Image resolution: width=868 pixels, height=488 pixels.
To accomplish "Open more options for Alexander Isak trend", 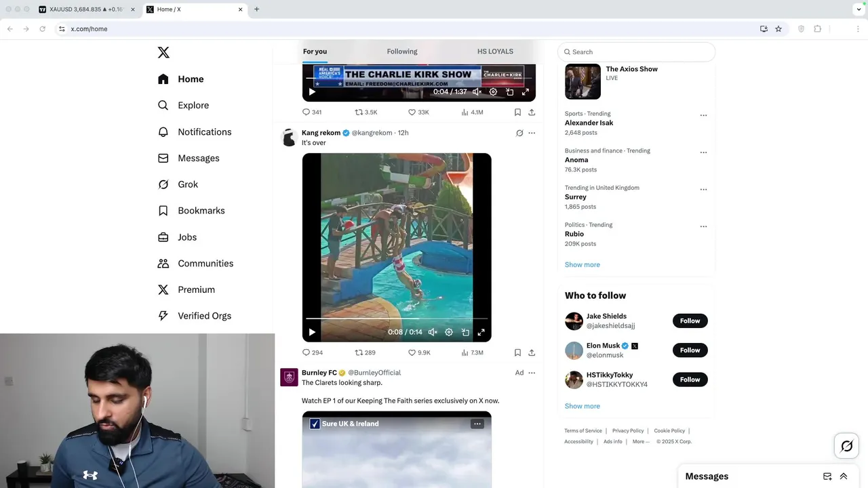I will (x=703, y=115).
